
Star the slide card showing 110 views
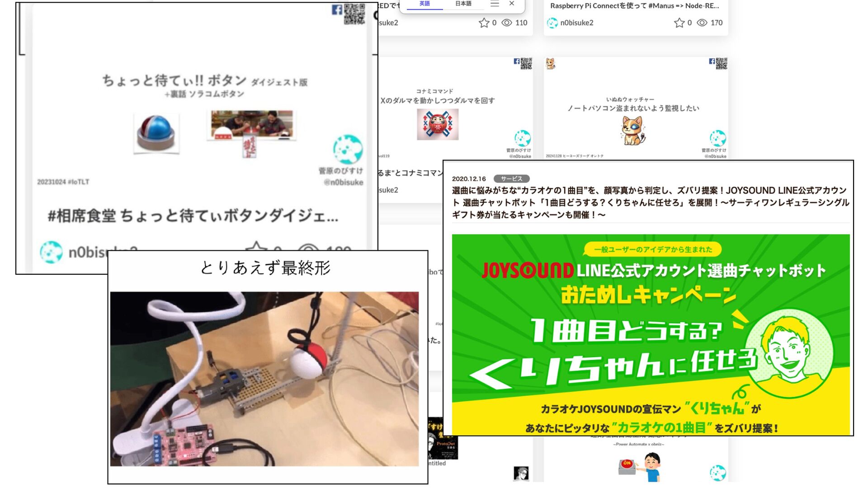click(484, 23)
